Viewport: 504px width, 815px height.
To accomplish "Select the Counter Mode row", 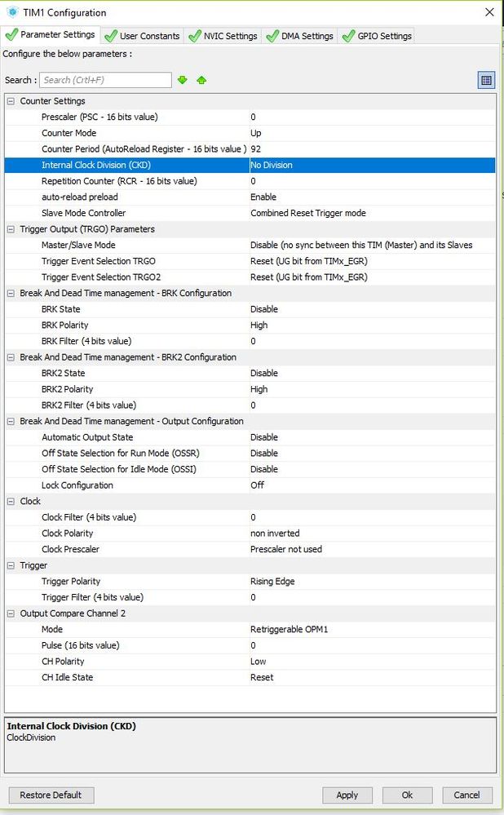I will [x=250, y=133].
